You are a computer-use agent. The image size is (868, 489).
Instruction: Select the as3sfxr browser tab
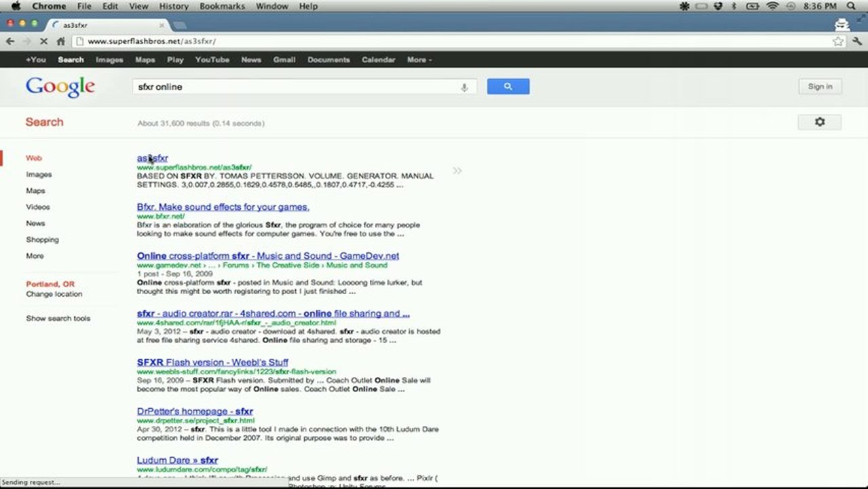tap(107, 25)
